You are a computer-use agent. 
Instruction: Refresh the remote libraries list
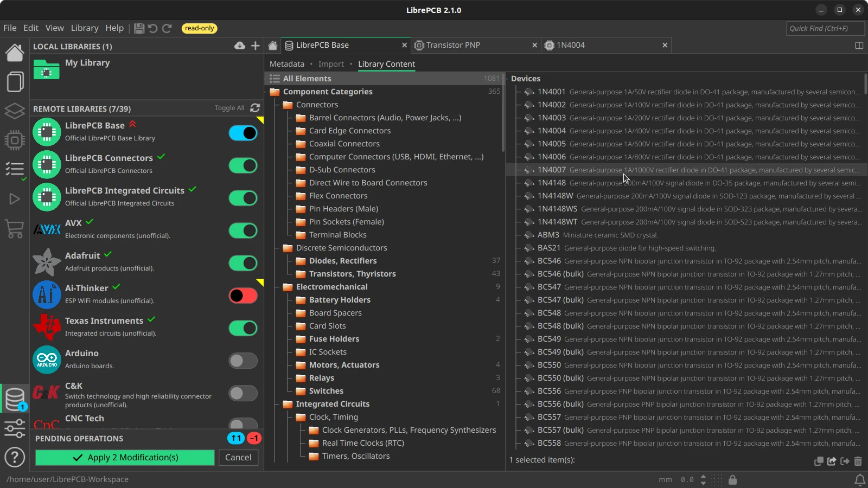255,108
